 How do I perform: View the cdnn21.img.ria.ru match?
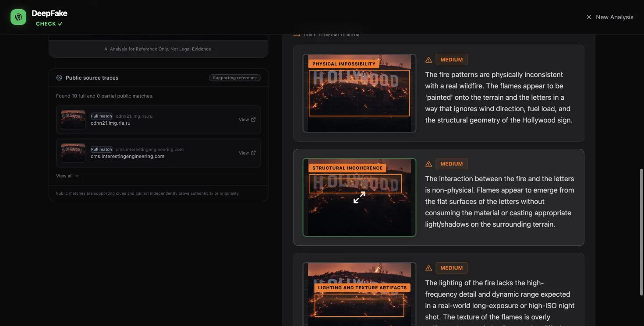247,119
